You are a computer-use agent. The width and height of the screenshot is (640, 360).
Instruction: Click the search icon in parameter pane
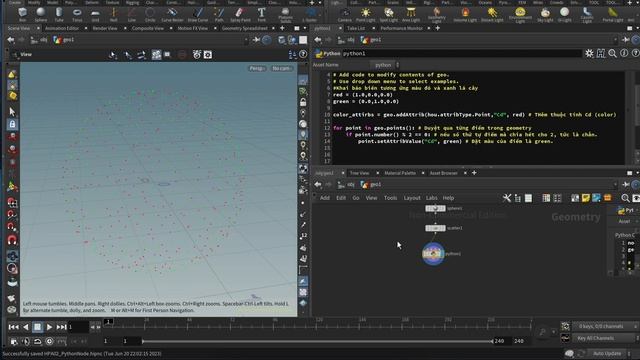[612, 53]
